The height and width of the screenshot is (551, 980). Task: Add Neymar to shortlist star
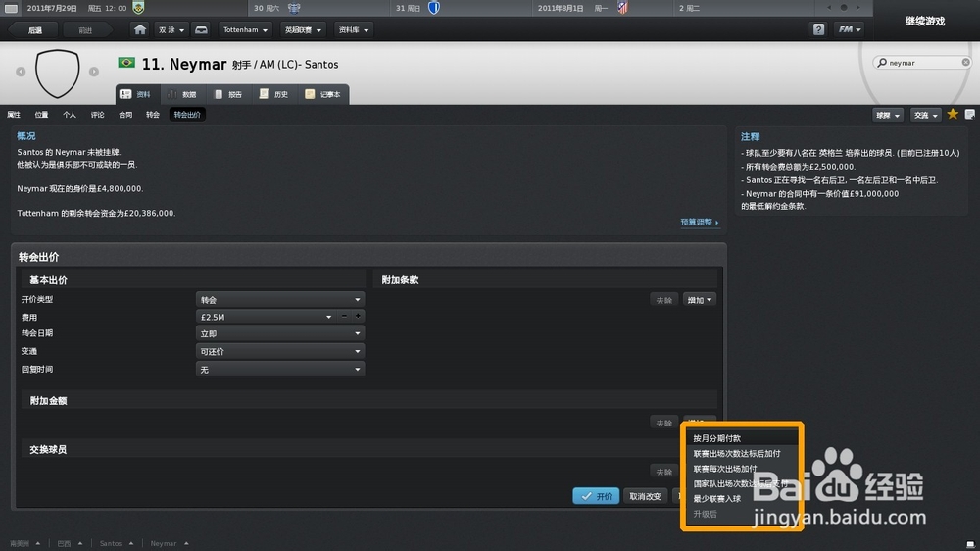click(953, 114)
